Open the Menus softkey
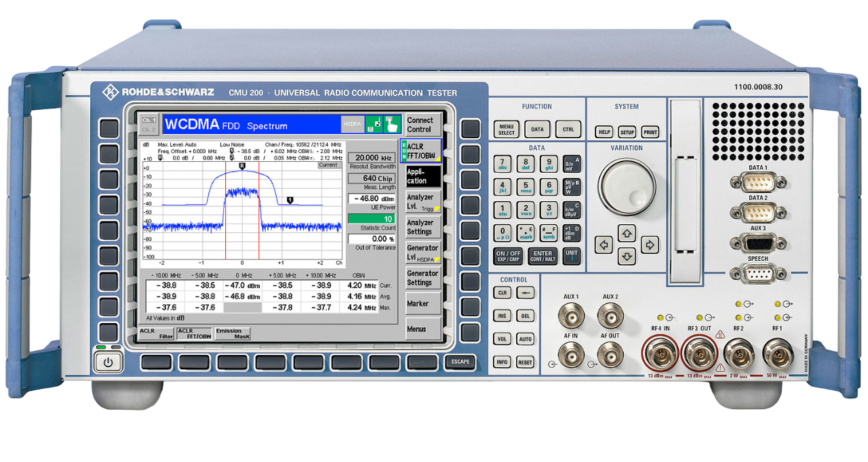Screen dimensions: 868x462 click(423, 329)
